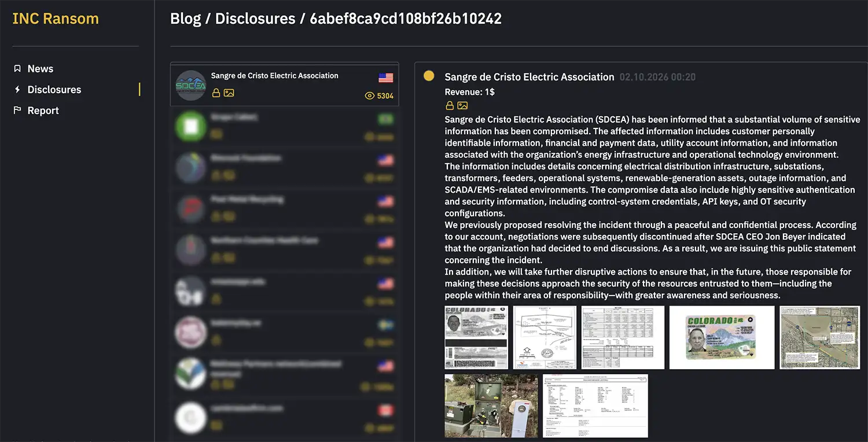
Task: Click image icon below Revenue in detail panel
Action: [x=462, y=106]
